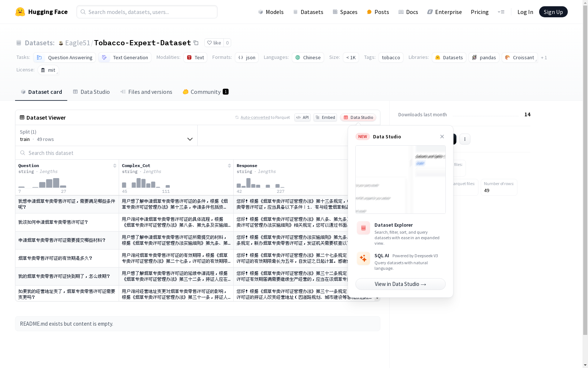Sort the Complex_Cot column
This screenshot has width=588, height=368.
click(x=229, y=166)
